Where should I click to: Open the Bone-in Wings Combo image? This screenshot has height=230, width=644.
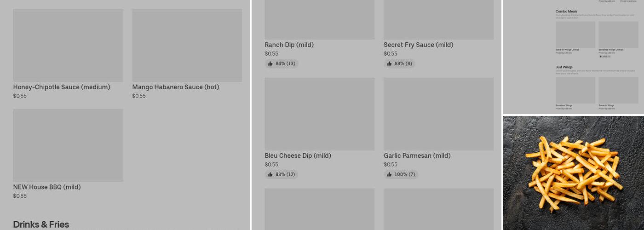[575, 34]
